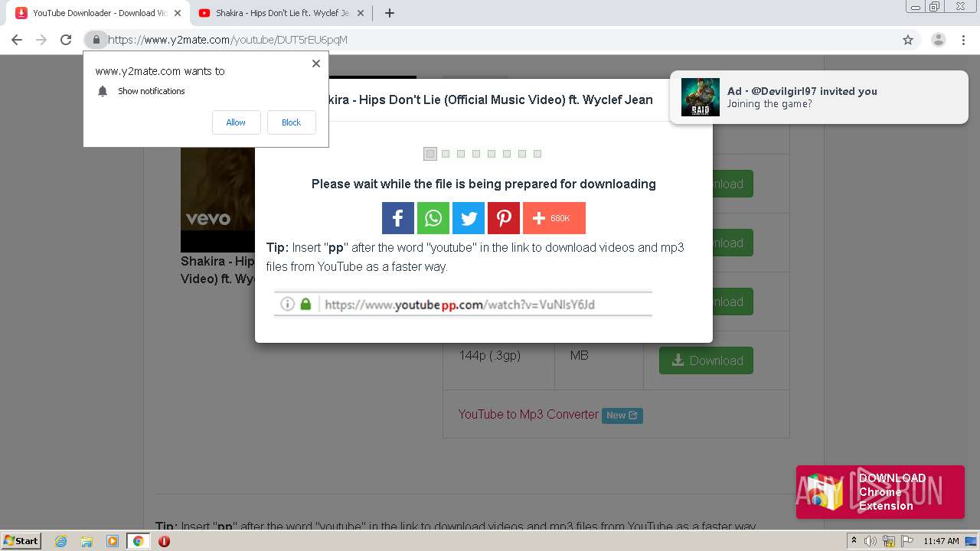Go forward in browser history

point(41,40)
